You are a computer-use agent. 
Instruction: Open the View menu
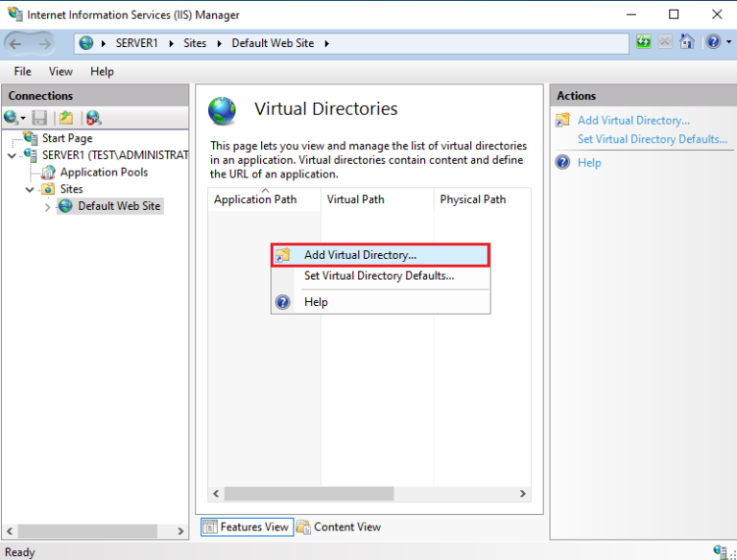(x=60, y=72)
